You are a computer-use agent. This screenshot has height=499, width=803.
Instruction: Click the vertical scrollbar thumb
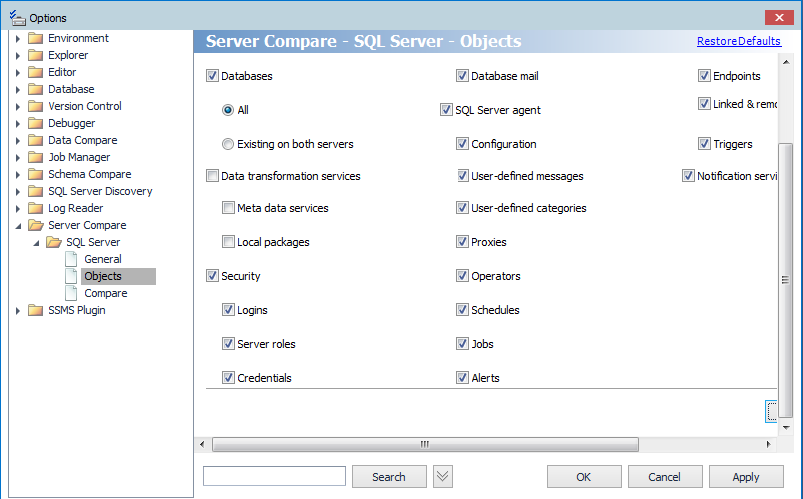point(785,280)
